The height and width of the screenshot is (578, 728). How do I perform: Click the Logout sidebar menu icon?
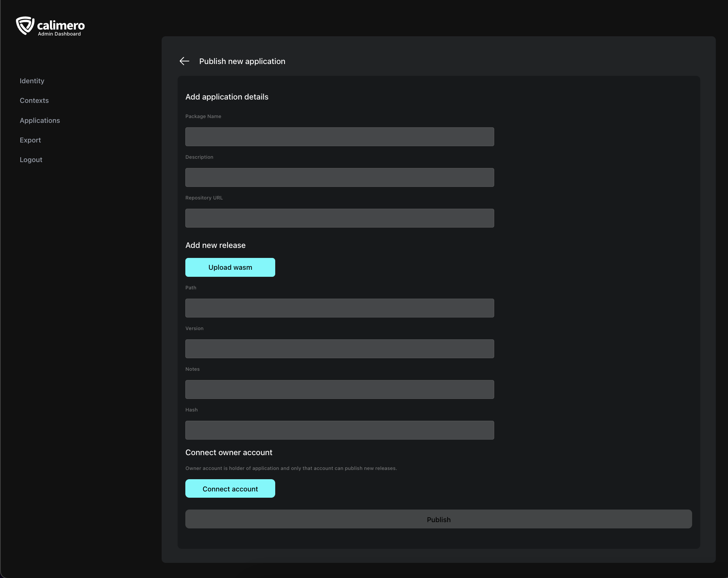[x=31, y=159]
